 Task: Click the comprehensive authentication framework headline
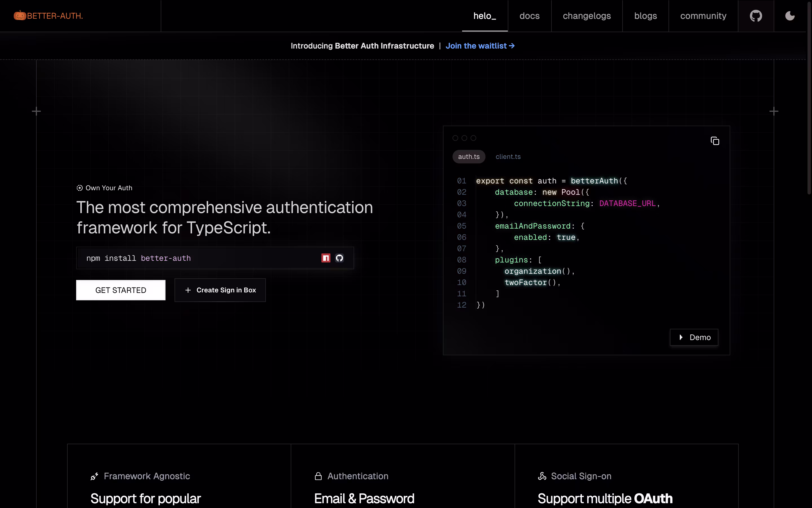tap(225, 217)
